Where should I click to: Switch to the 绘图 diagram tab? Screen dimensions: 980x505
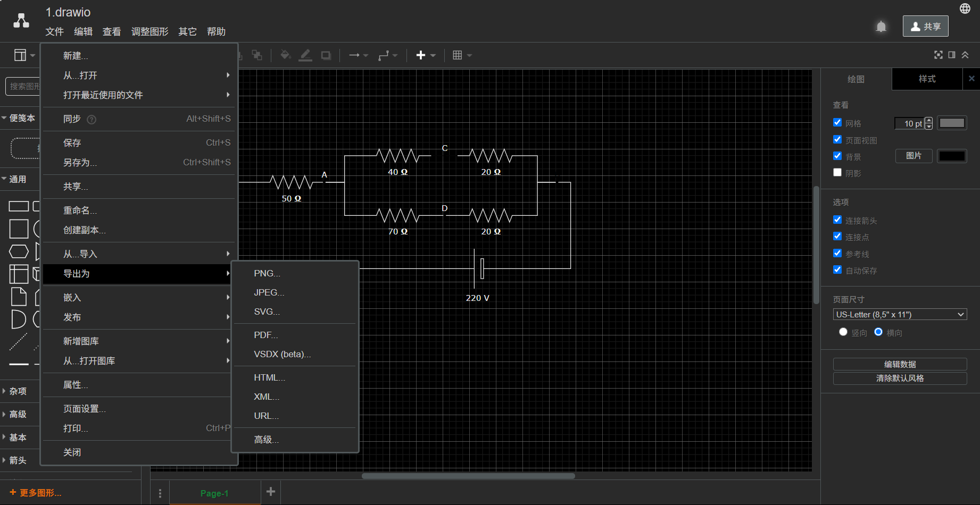[856, 79]
